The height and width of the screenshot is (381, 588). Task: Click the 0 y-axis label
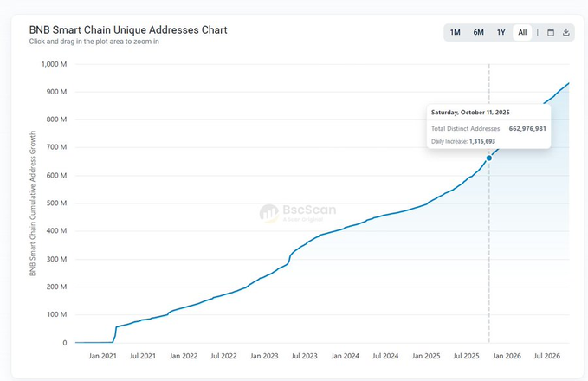click(65, 343)
